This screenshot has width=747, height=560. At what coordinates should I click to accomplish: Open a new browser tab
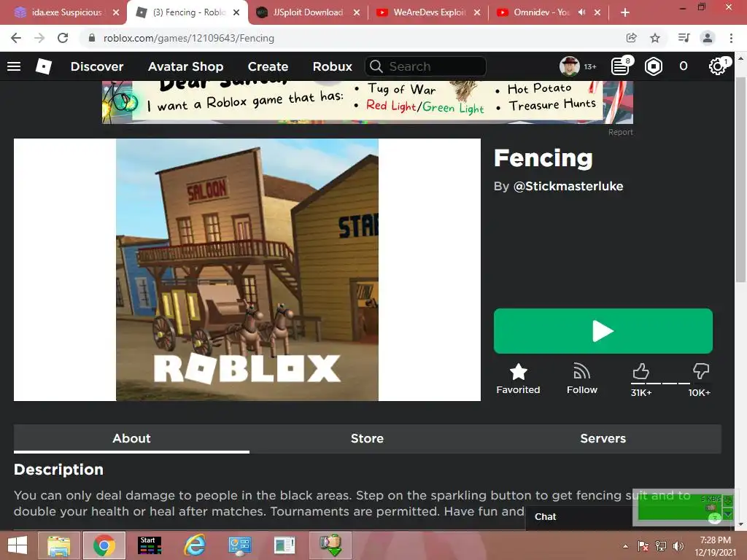(625, 12)
